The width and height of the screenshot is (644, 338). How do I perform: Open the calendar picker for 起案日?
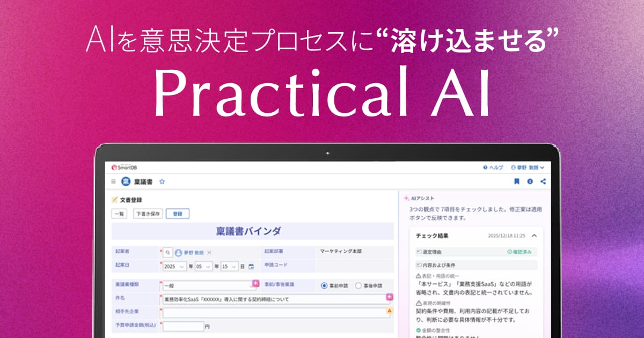[x=251, y=266]
